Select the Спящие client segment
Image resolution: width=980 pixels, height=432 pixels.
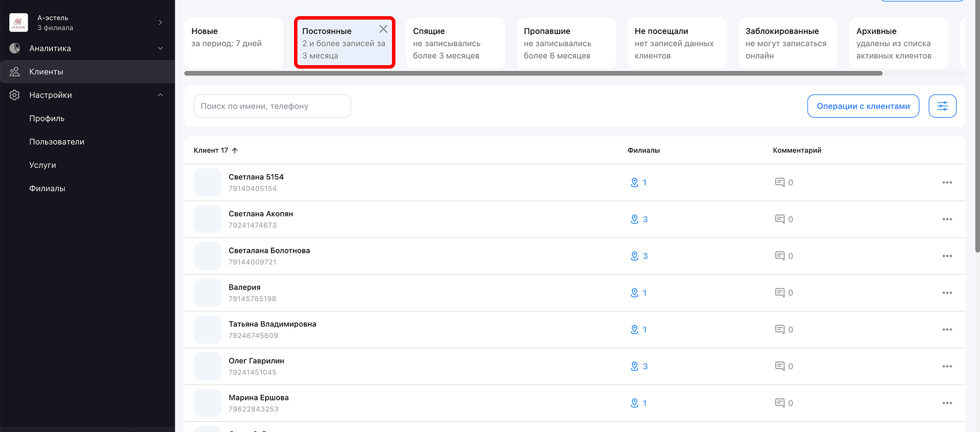point(455,43)
